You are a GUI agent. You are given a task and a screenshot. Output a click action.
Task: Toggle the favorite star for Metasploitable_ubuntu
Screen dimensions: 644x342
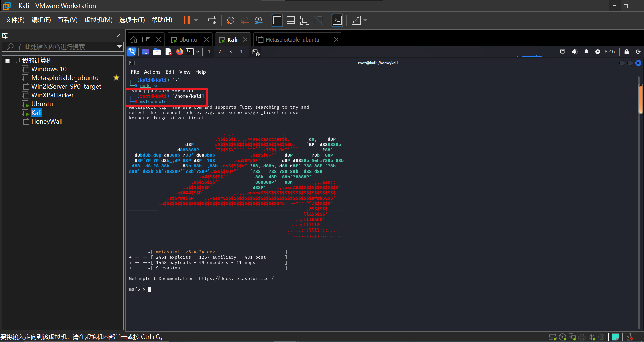116,78
